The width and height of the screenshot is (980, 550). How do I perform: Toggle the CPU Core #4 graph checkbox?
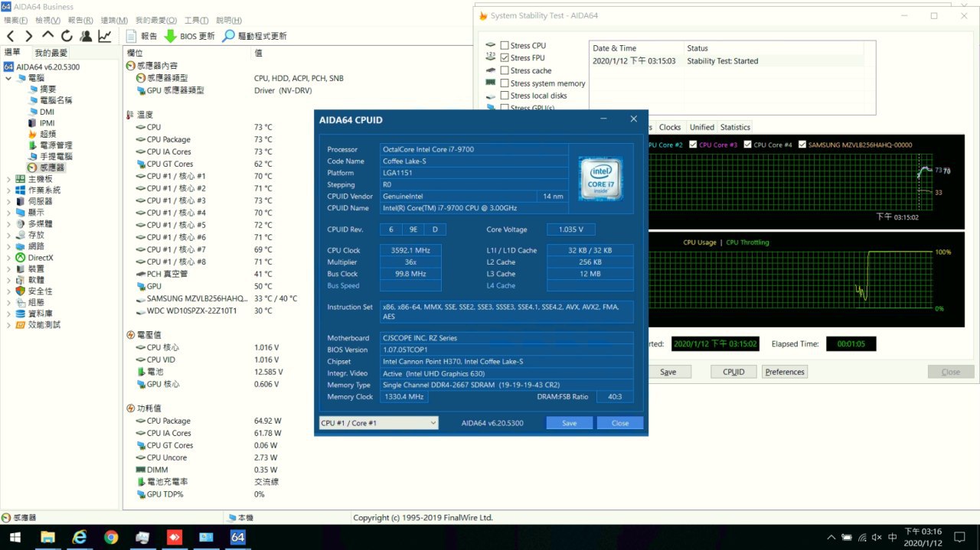[x=748, y=145]
